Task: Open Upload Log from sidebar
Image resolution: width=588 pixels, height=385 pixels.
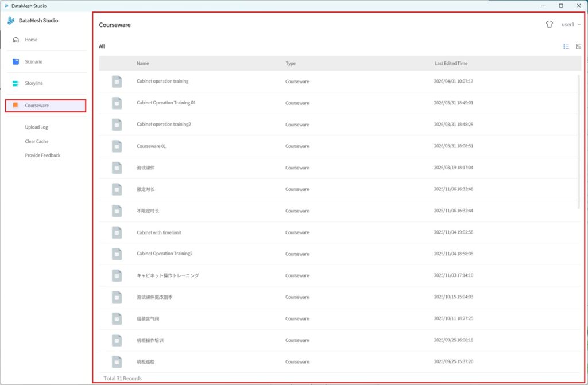Action: (x=36, y=127)
